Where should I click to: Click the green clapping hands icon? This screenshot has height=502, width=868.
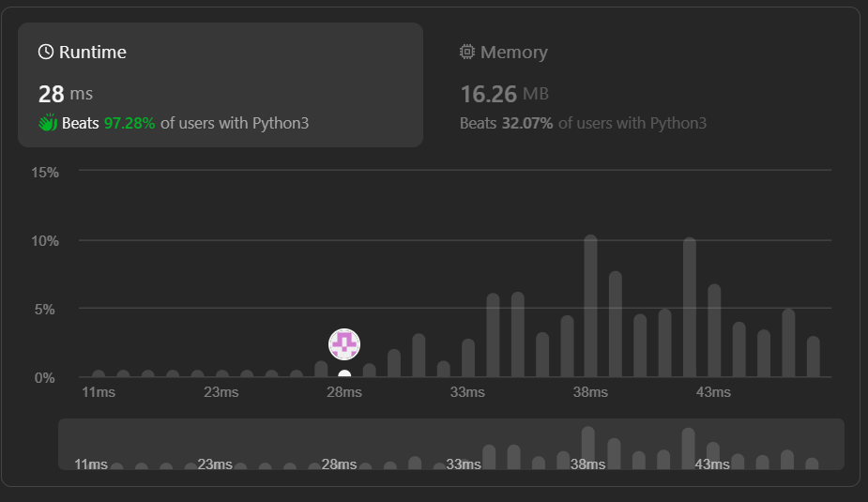click(48, 123)
